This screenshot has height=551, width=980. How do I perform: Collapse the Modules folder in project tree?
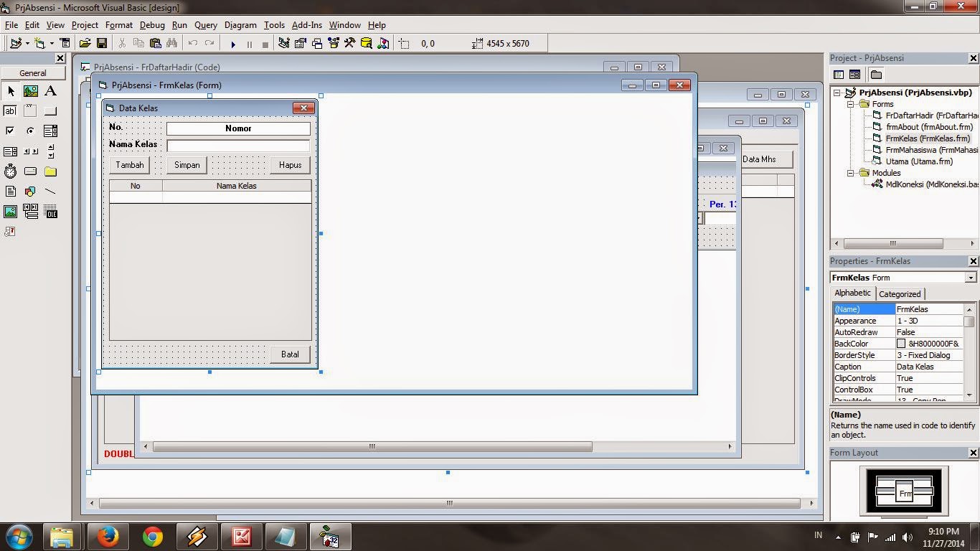(x=851, y=173)
